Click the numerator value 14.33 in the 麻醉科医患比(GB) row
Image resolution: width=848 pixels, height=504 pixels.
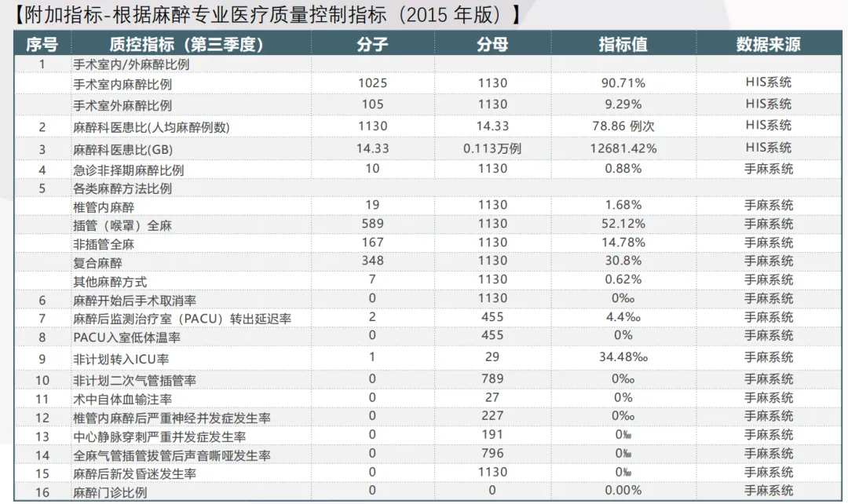[373, 148]
